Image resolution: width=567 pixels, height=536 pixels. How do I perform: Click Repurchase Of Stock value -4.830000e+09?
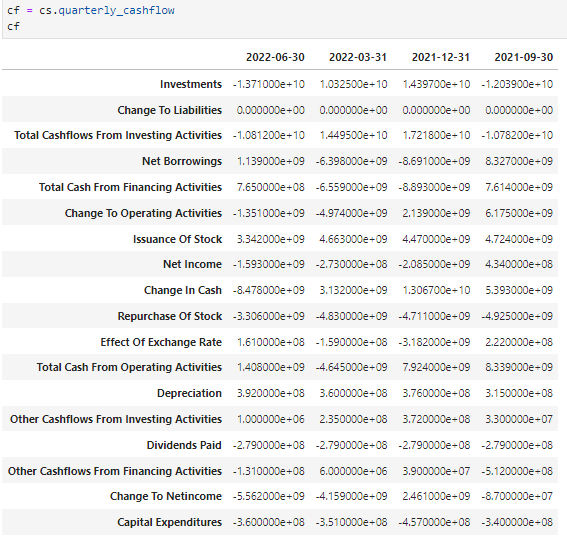pos(351,316)
